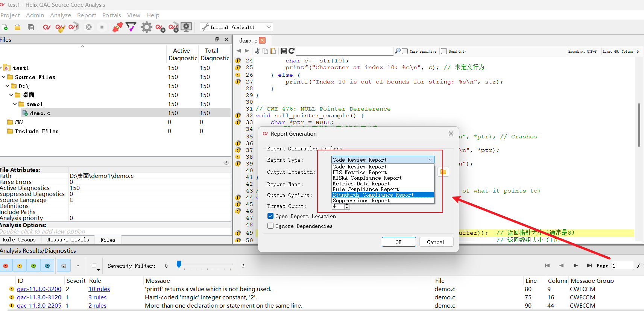Open the Report menu

point(87,15)
